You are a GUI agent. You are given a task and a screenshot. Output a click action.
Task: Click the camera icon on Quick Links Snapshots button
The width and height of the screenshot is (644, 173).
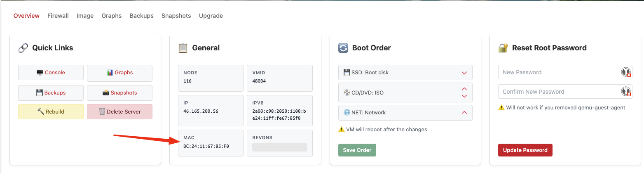tap(106, 93)
